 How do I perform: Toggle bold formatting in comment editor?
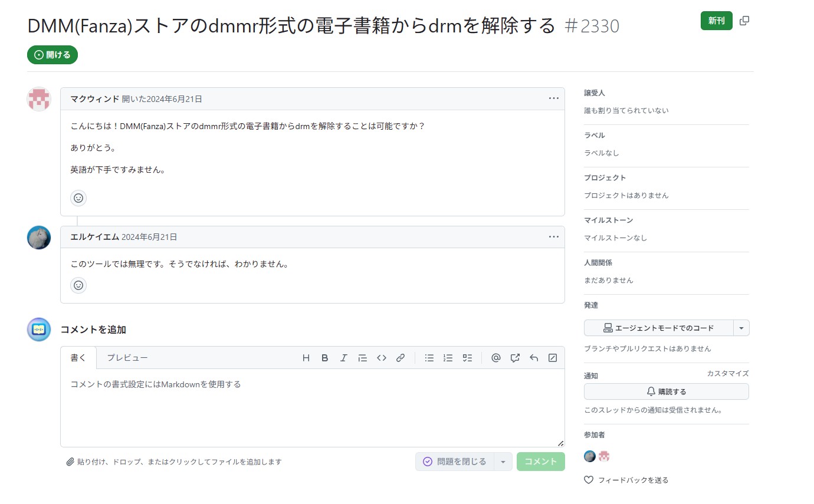click(324, 358)
